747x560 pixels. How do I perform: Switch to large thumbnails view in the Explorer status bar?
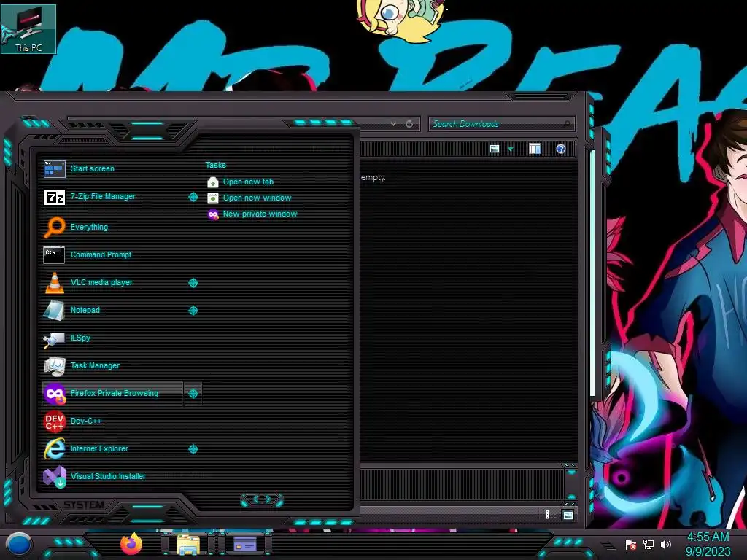pos(568,515)
